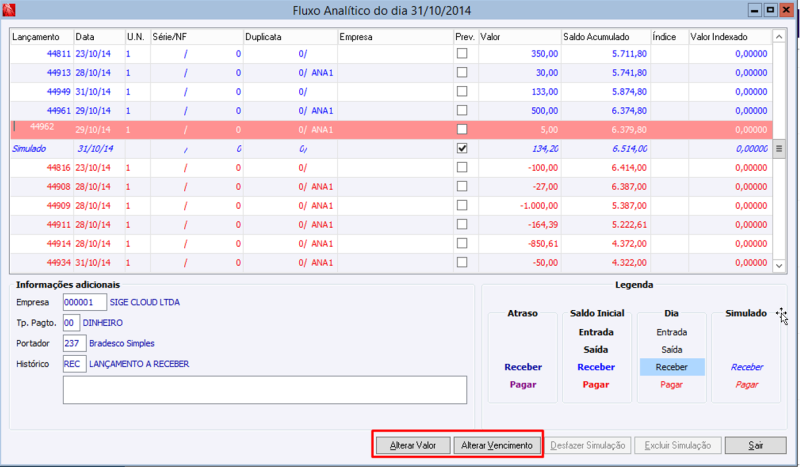The height and width of the screenshot is (467, 800).
Task: Toggle Prev. checkbox for entry 44914
Action: pos(462,243)
